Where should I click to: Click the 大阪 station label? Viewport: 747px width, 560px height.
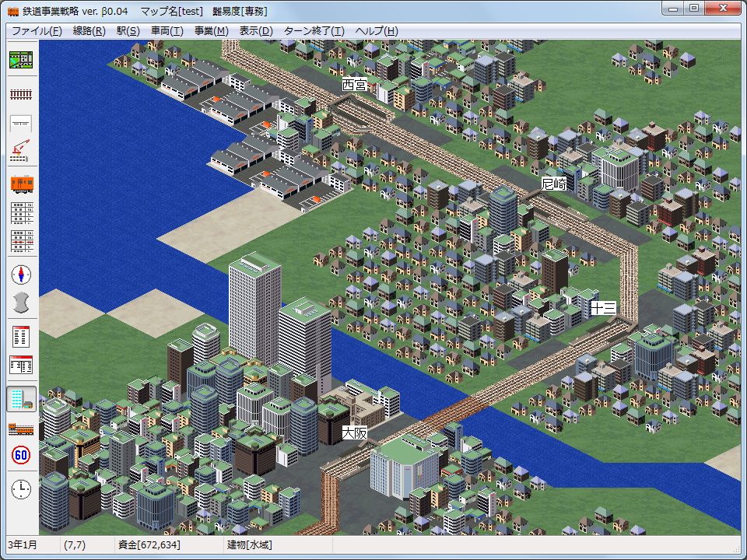pos(354,433)
